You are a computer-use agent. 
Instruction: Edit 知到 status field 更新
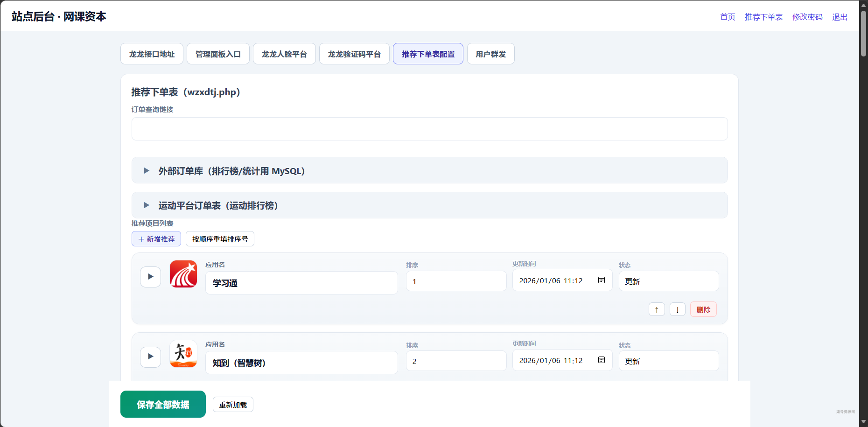click(669, 361)
